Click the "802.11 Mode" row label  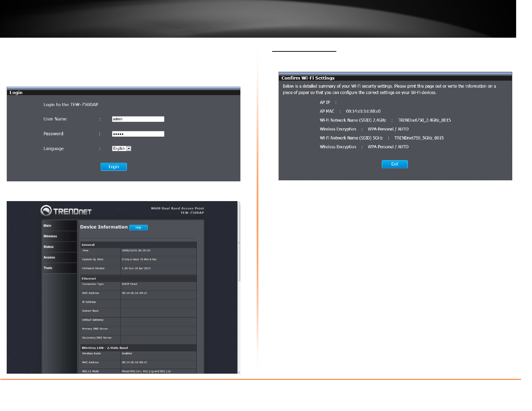pyautogui.click(x=91, y=372)
